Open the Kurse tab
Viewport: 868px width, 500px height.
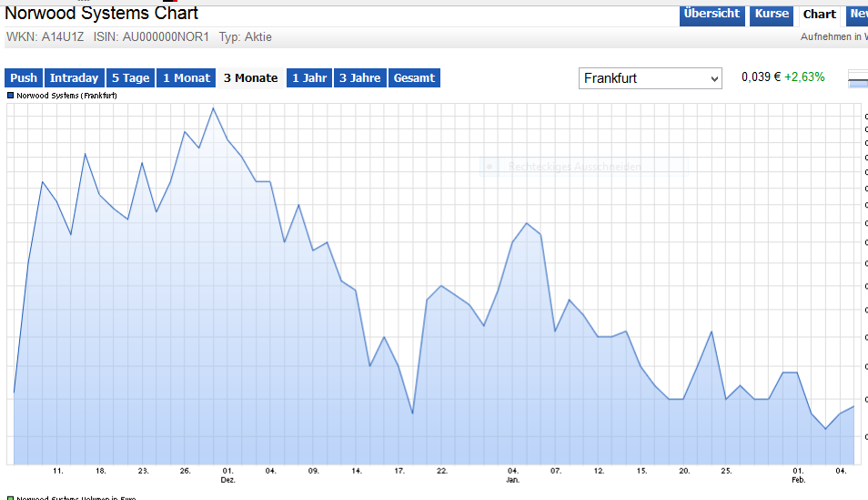click(x=772, y=14)
